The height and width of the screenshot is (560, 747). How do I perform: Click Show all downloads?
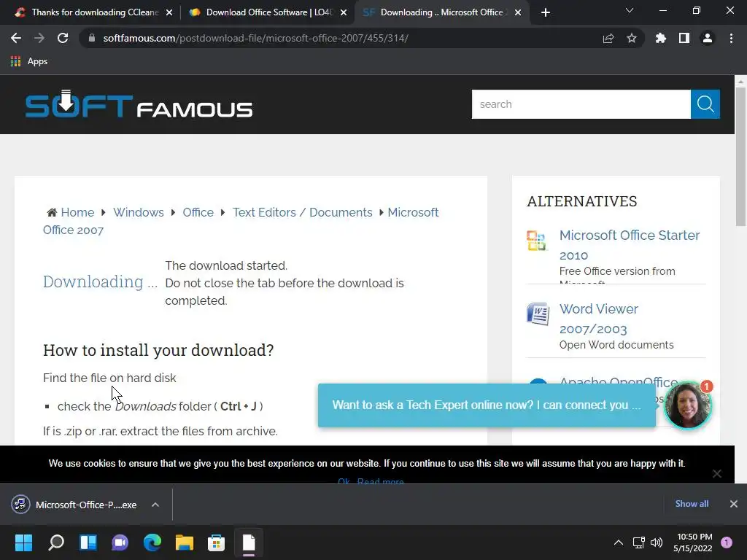(692, 504)
